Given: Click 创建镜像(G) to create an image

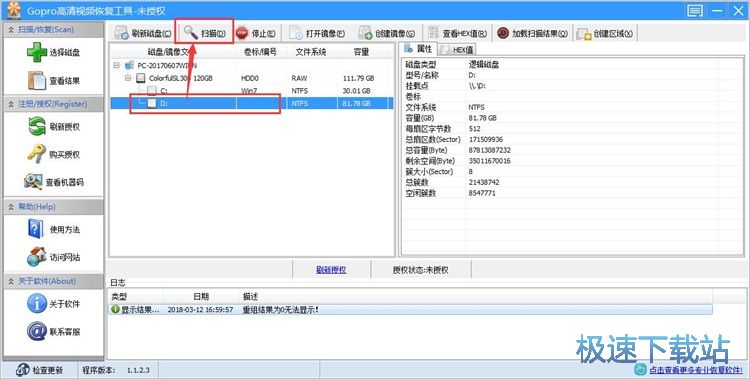Looking at the screenshot, I should (386, 33).
